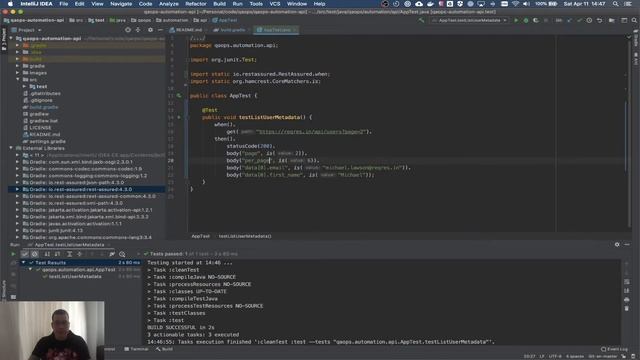Open the Build tool window at bottom

pyautogui.click(x=164, y=349)
